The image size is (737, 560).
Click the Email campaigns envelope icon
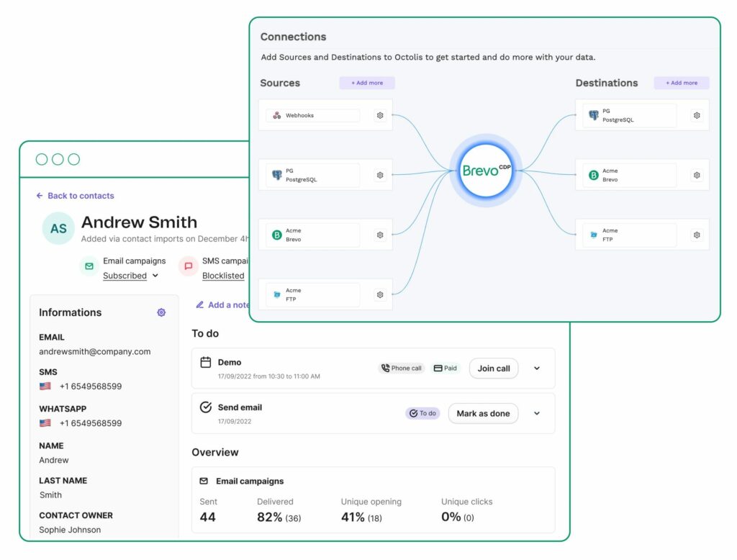[x=89, y=266]
